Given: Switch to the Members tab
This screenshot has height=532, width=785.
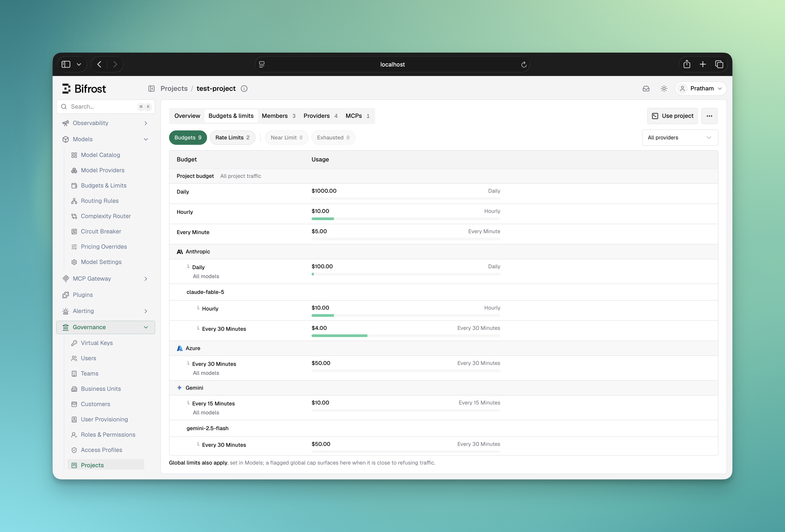Looking at the screenshot, I should [x=279, y=116].
